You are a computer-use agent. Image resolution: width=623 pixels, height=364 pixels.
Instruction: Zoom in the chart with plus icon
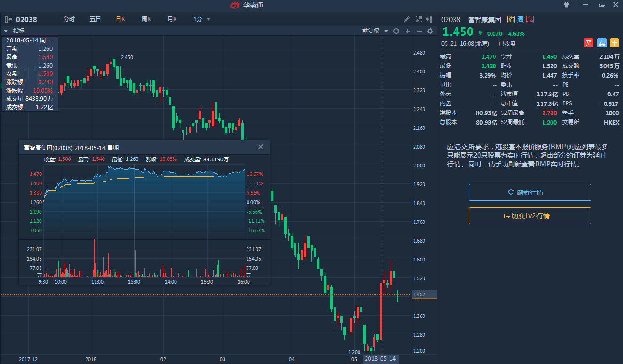408,31
